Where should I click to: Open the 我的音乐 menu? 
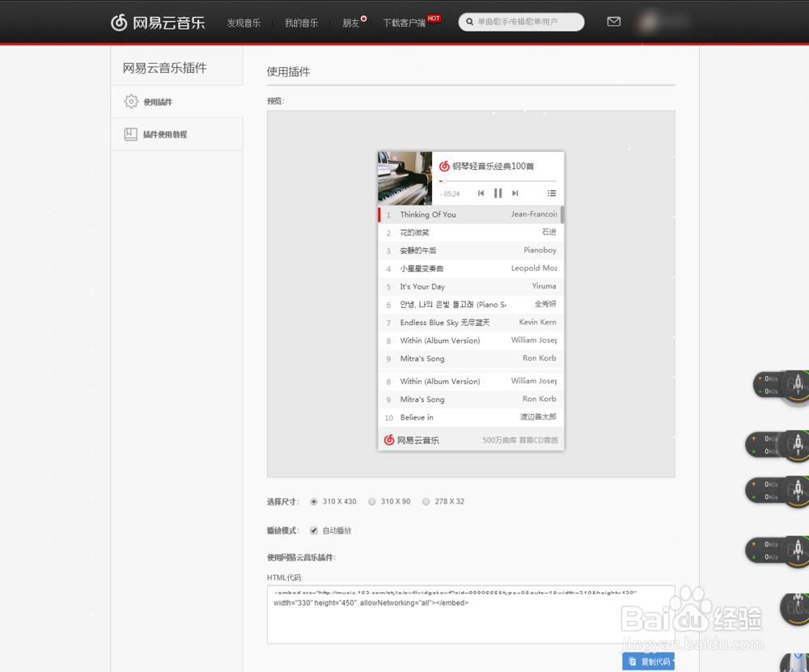pyautogui.click(x=301, y=23)
